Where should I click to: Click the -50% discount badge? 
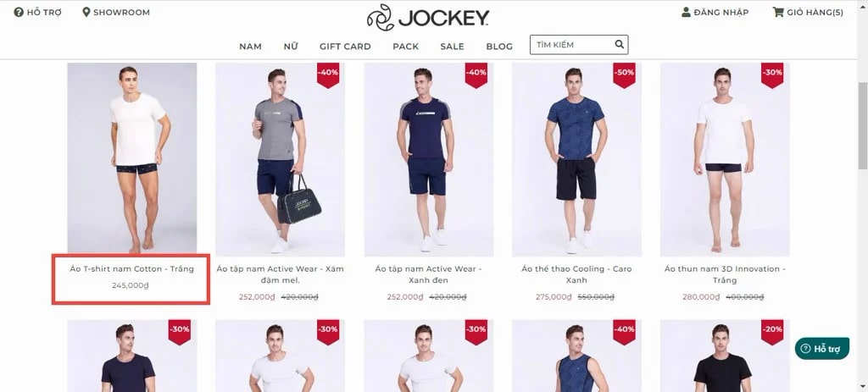click(624, 75)
